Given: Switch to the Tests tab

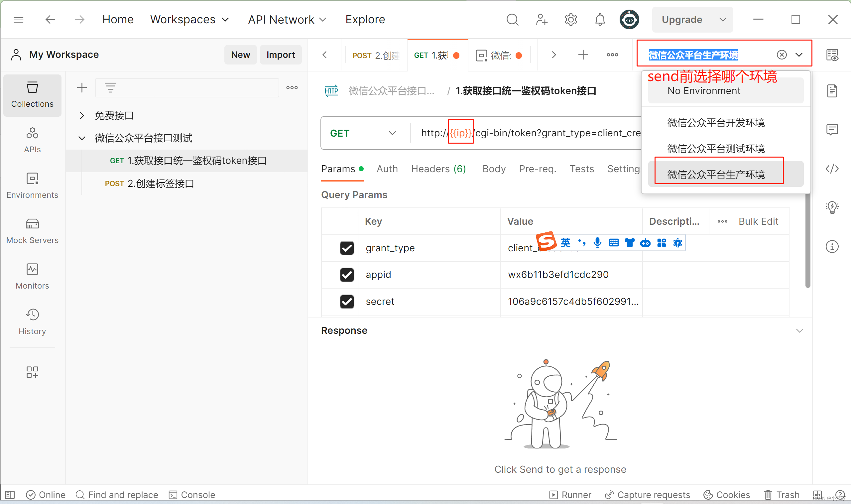Looking at the screenshot, I should point(582,169).
